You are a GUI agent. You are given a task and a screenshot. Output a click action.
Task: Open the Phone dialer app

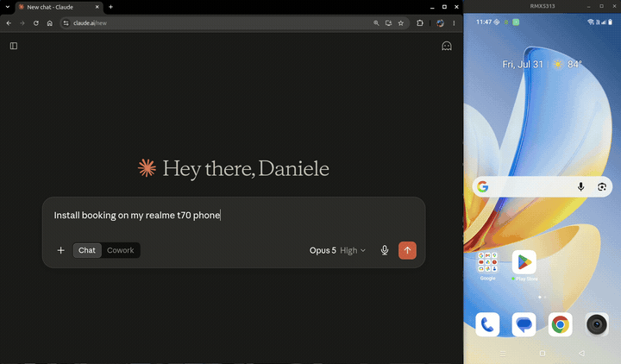point(487,324)
